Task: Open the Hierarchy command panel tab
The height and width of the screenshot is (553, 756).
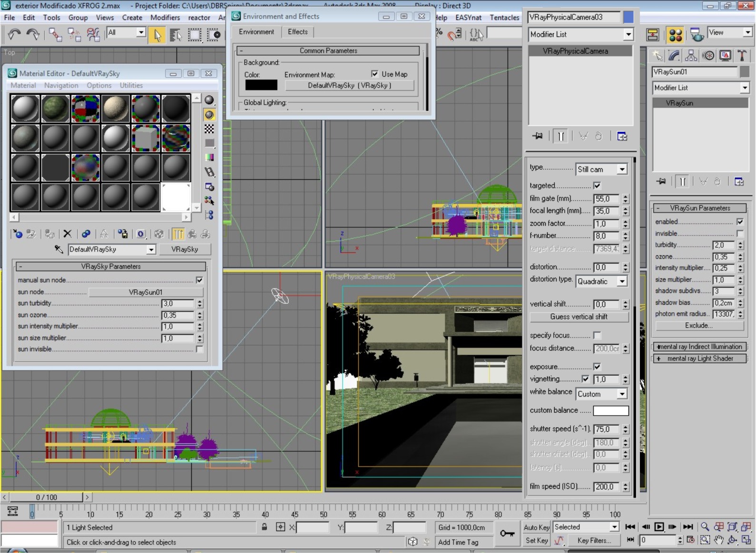Action: [691, 56]
